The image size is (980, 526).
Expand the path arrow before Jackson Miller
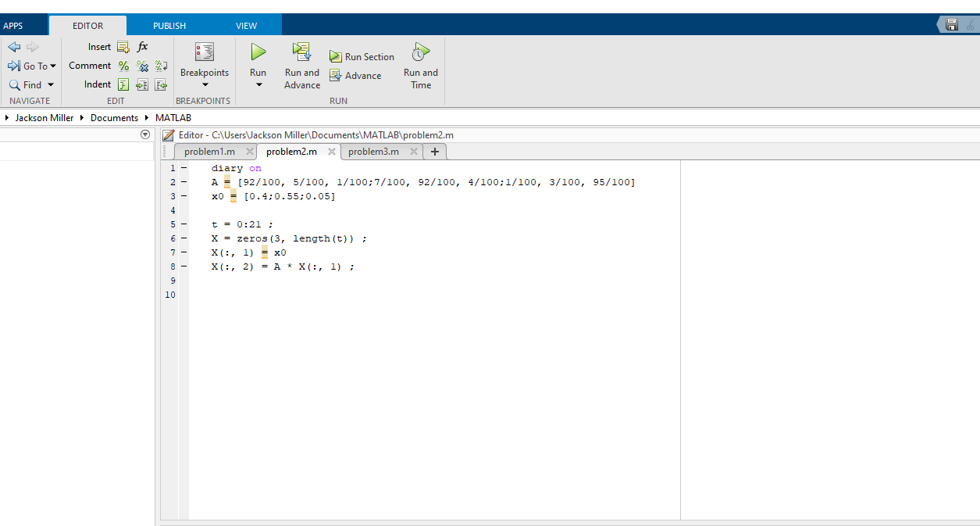7,118
